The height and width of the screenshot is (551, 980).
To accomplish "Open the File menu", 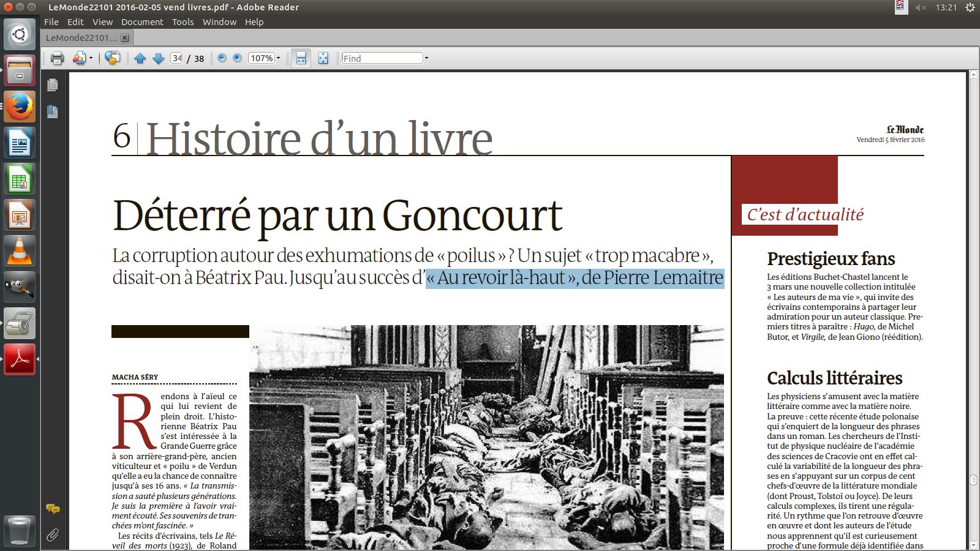I will (x=51, y=22).
